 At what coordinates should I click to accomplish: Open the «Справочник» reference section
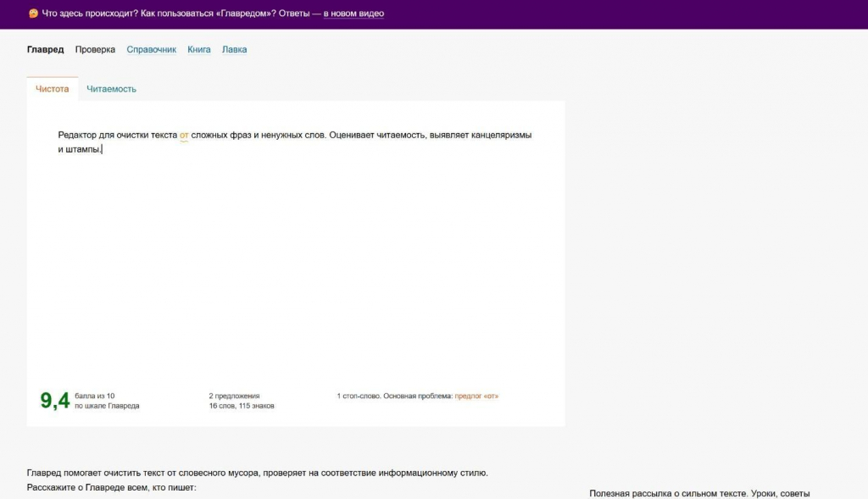[x=151, y=49]
